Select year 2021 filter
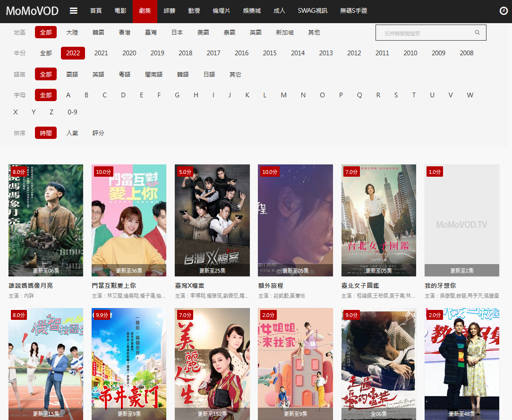This screenshot has height=420, width=512. (101, 53)
